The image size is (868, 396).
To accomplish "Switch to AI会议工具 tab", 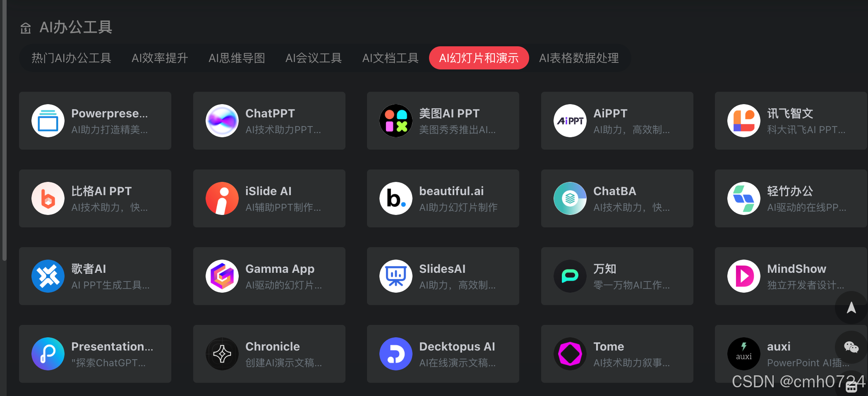I will (x=314, y=58).
